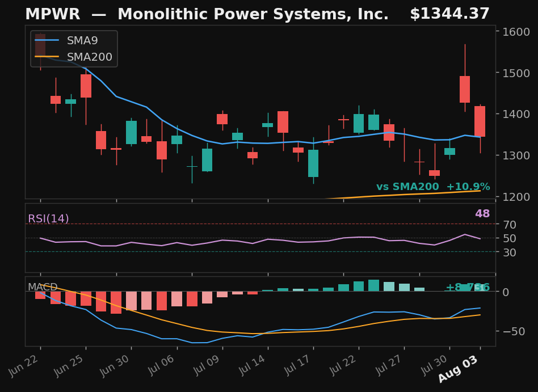Click the tall red candle with wick near 1570
The image size is (538, 392).
[x=465, y=89]
